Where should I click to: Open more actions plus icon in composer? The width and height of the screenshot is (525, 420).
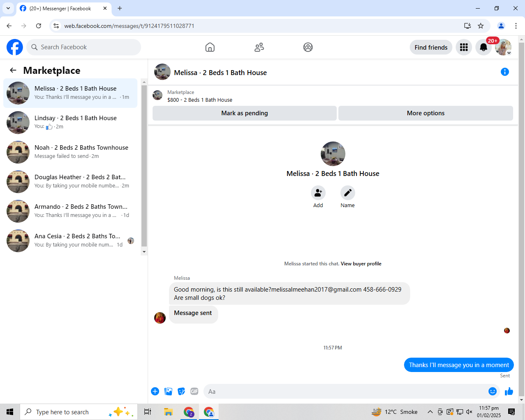coord(155,391)
